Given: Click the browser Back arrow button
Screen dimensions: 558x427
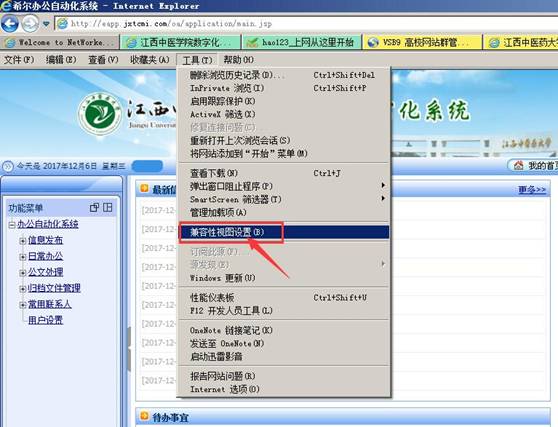Looking at the screenshot, I should (10, 23).
